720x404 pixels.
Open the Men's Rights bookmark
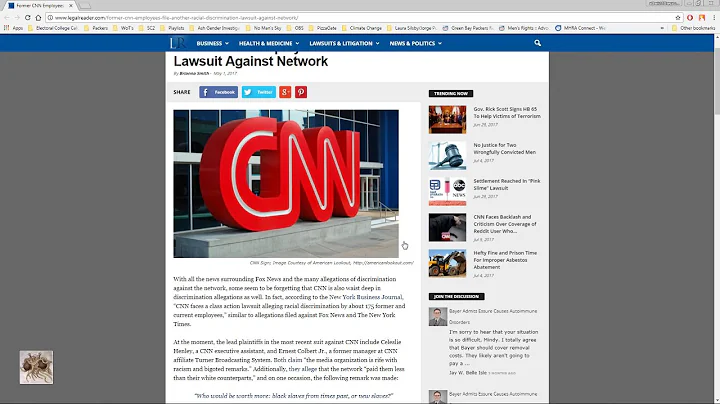point(524,28)
